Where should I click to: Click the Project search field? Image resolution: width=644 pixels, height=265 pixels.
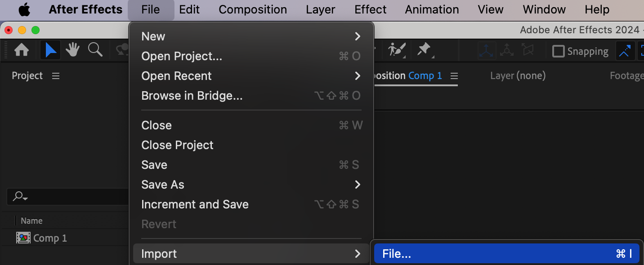click(x=67, y=196)
